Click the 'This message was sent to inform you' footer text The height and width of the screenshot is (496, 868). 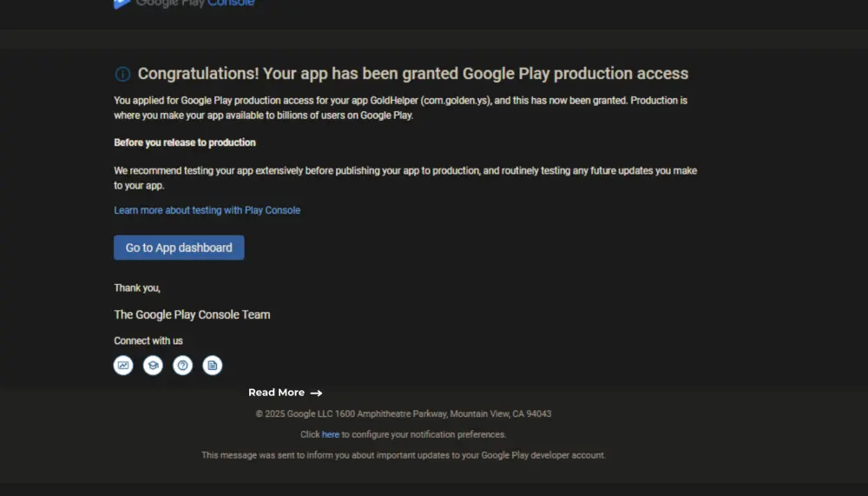click(404, 455)
